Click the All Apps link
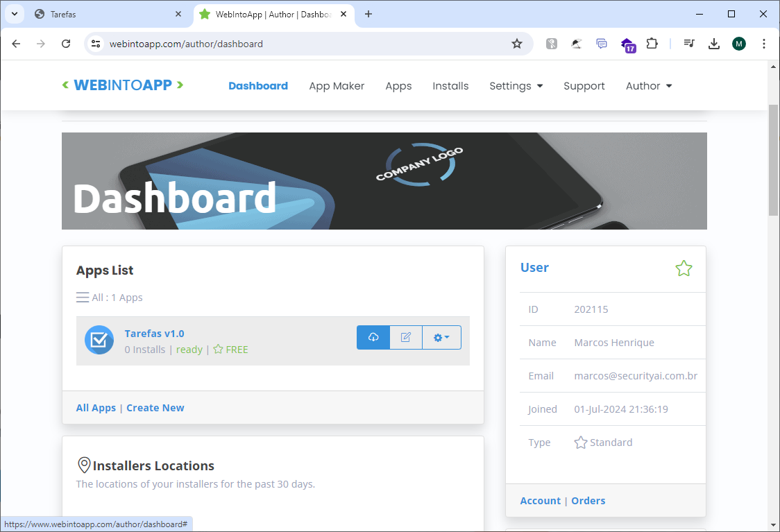 coord(96,408)
